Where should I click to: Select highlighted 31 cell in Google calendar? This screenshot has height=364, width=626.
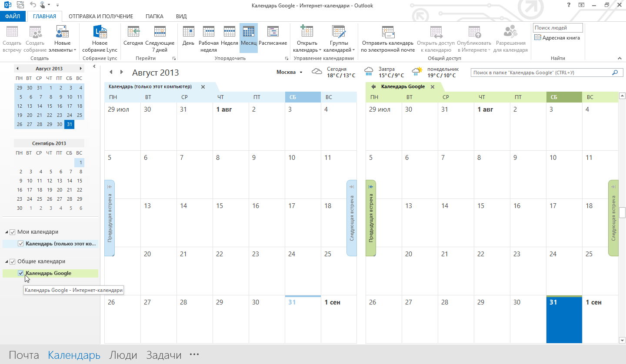point(564,319)
